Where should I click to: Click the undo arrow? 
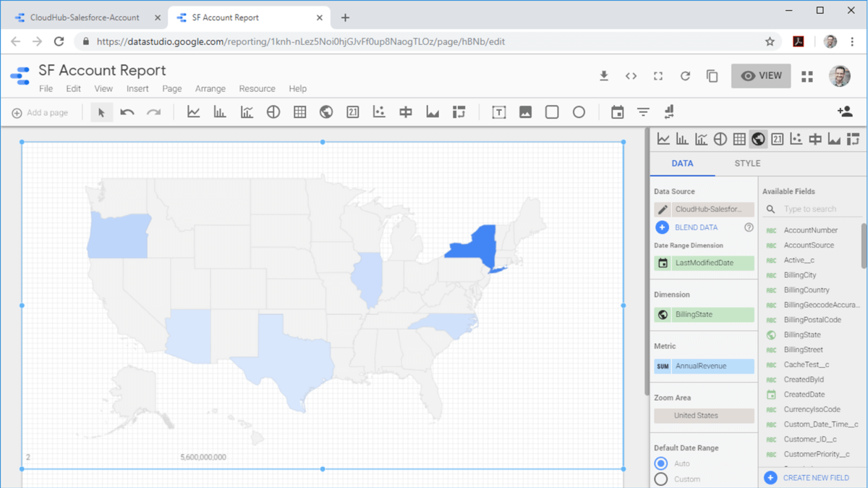point(127,112)
